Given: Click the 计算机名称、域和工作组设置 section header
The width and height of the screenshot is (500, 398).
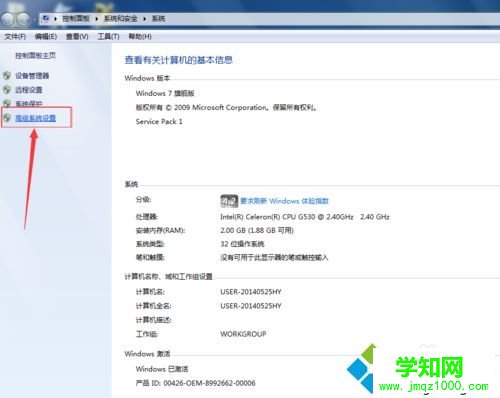Looking at the screenshot, I should coord(168,276).
